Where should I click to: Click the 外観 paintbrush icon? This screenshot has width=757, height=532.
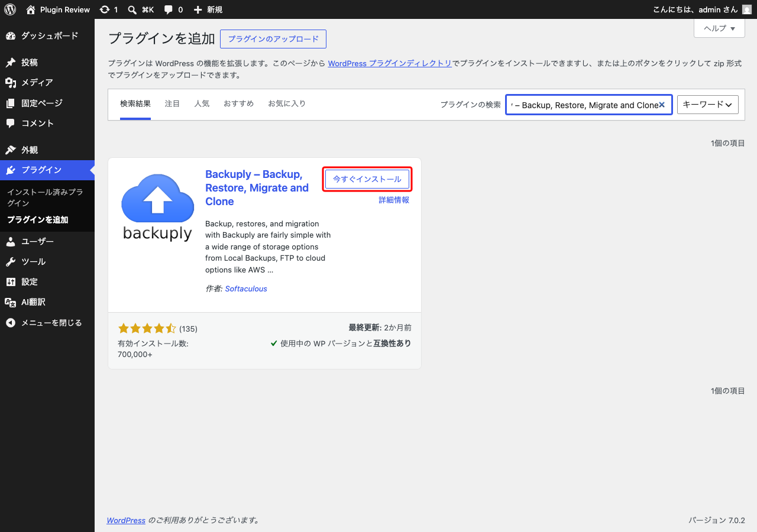click(x=11, y=150)
